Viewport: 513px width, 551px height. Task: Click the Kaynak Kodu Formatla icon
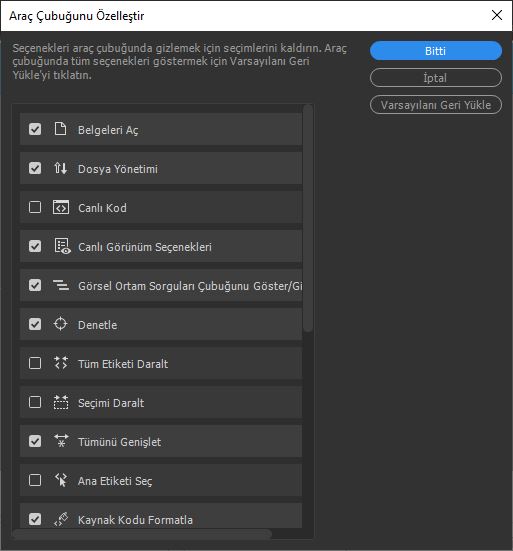(61, 519)
